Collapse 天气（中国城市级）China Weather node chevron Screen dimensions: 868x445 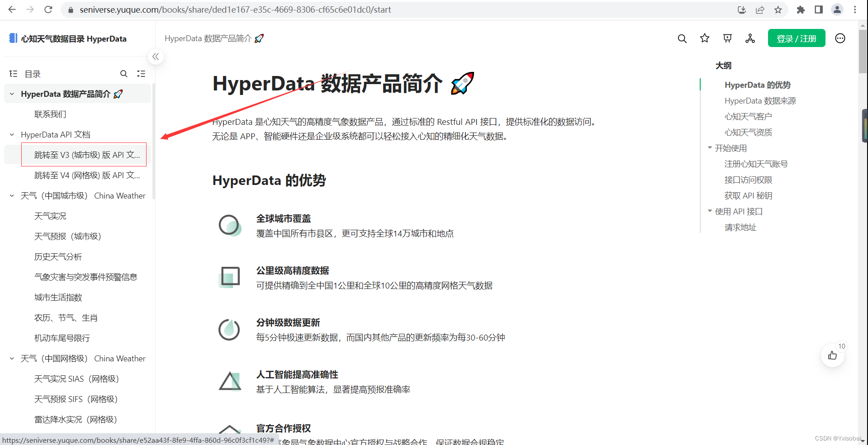12,196
